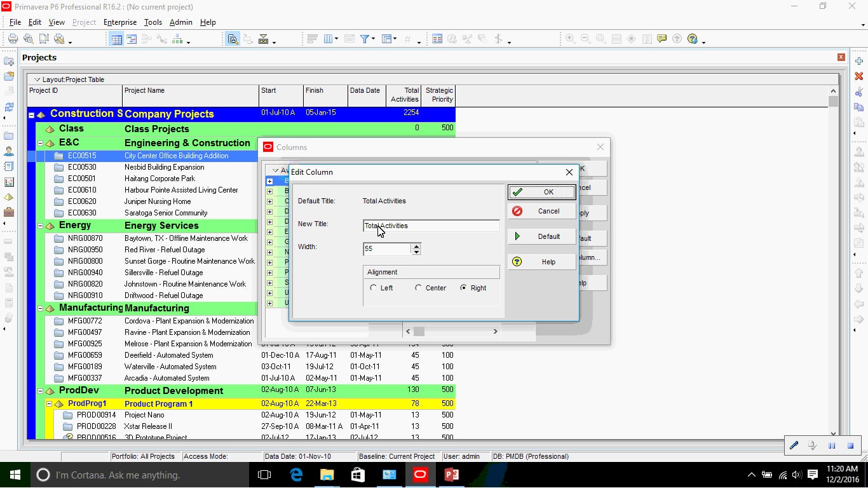Open the Enterprise menu
The width and height of the screenshot is (868, 488).
[x=120, y=22]
